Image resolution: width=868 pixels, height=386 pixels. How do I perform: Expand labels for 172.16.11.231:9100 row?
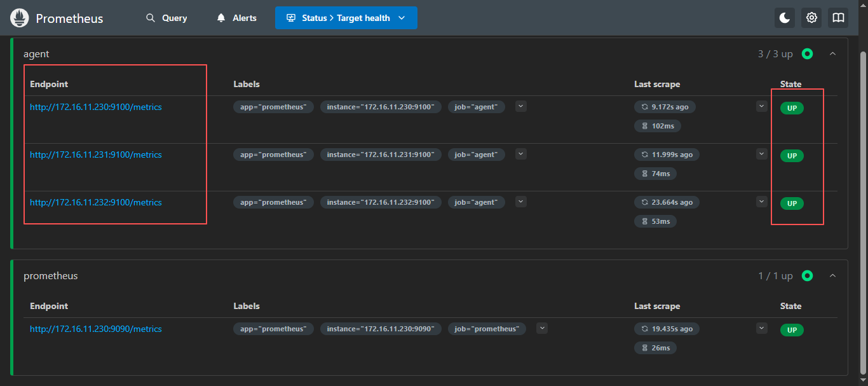coord(521,154)
